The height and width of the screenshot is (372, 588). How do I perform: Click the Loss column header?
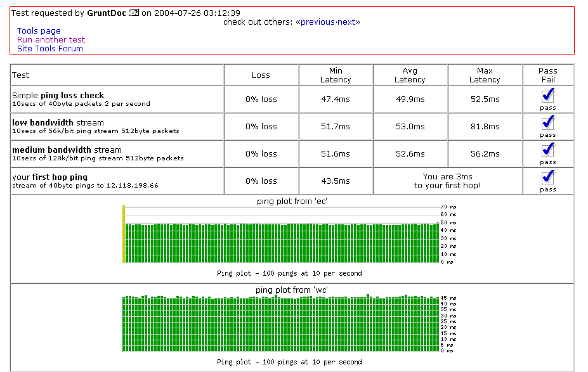[261, 75]
